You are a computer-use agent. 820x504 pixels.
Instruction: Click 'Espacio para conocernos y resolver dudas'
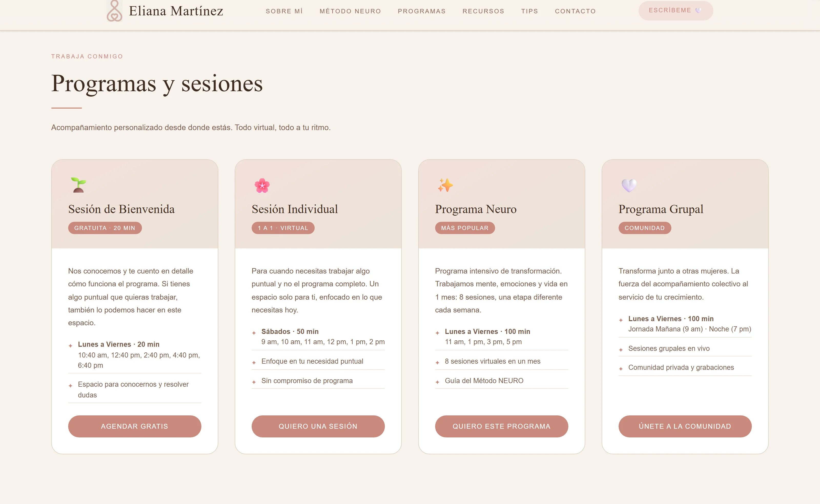coord(134,390)
